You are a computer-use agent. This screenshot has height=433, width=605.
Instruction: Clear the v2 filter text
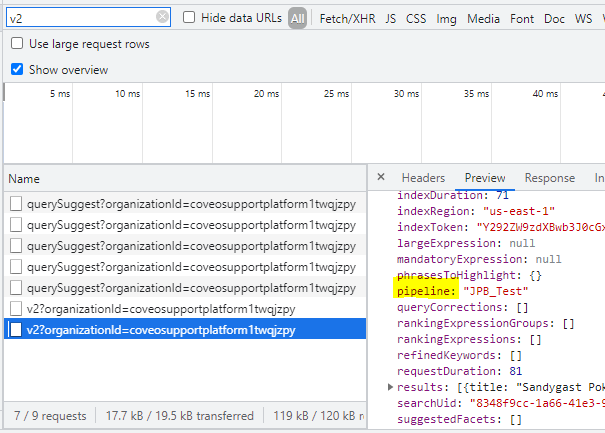163,17
